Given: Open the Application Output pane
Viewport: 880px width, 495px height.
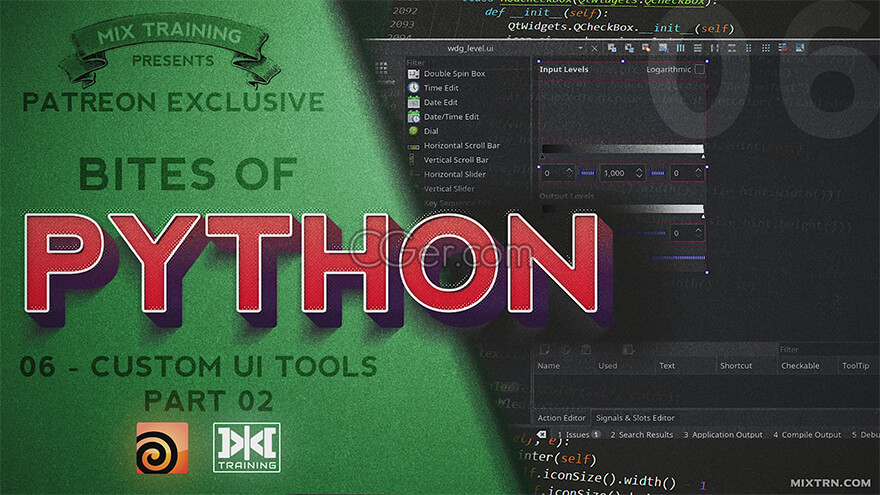Looking at the screenshot, I should 723,435.
